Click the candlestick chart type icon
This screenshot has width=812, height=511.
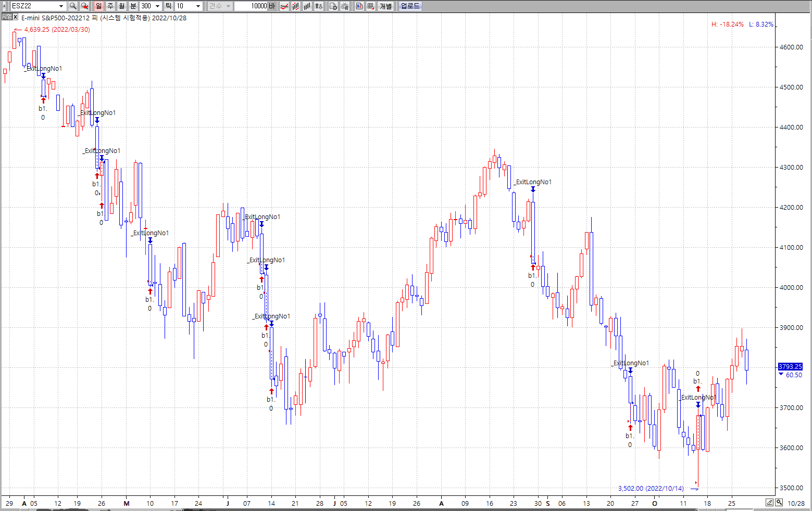click(x=296, y=6)
